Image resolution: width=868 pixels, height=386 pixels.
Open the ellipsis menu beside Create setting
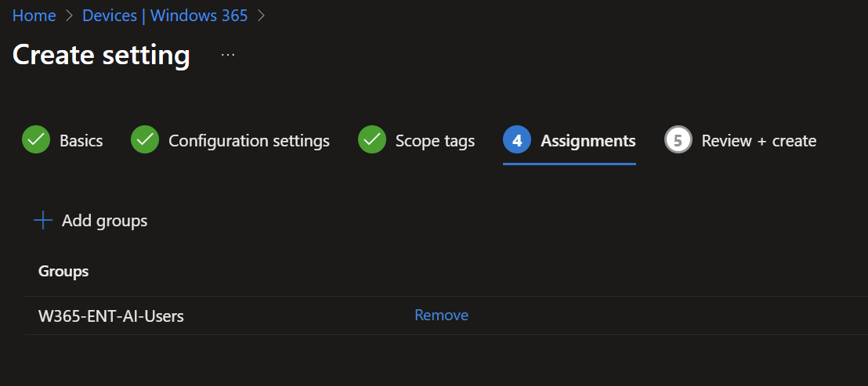click(x=228, y=55)
